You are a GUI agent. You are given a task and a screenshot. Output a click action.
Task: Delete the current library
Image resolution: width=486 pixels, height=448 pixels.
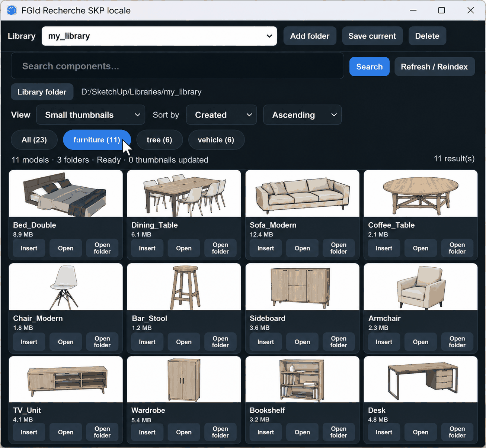(x=427, y=36)
